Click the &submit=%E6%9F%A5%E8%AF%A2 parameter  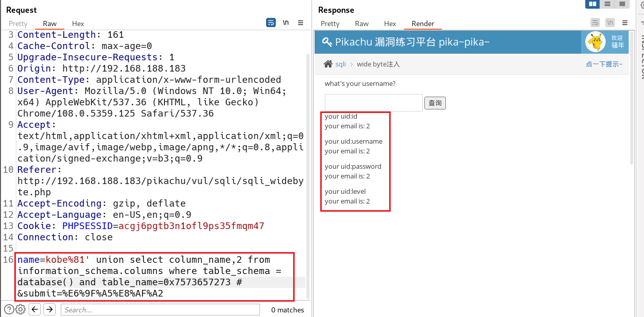point(90,293)
